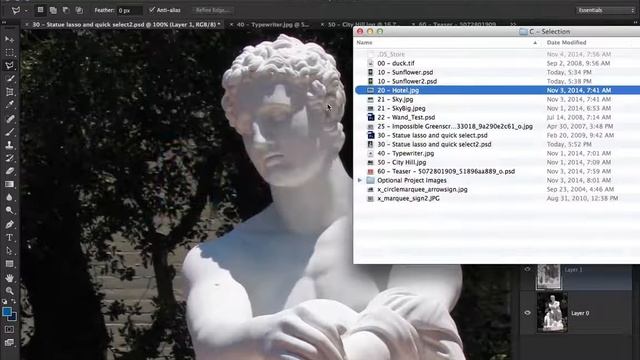
Task: Switch to the Statue lasso document tab
Action: 126,24
